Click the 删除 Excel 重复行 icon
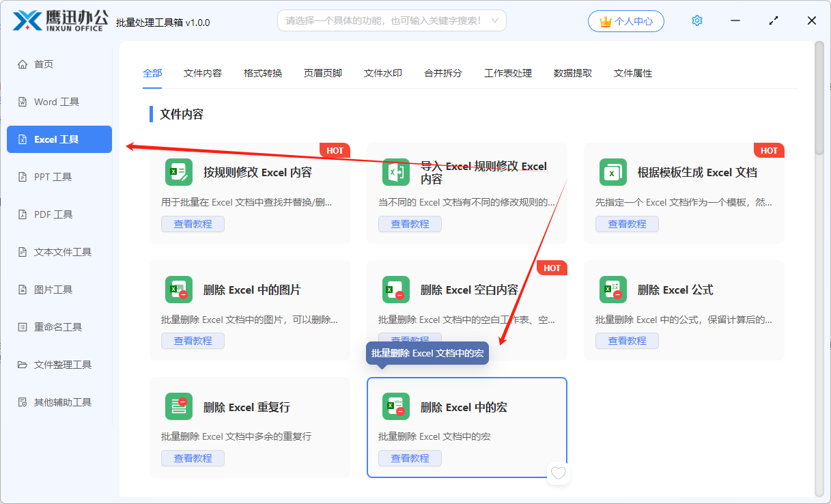Image resolution: width=831 pixels, height=504 pixels. (179, 406)
